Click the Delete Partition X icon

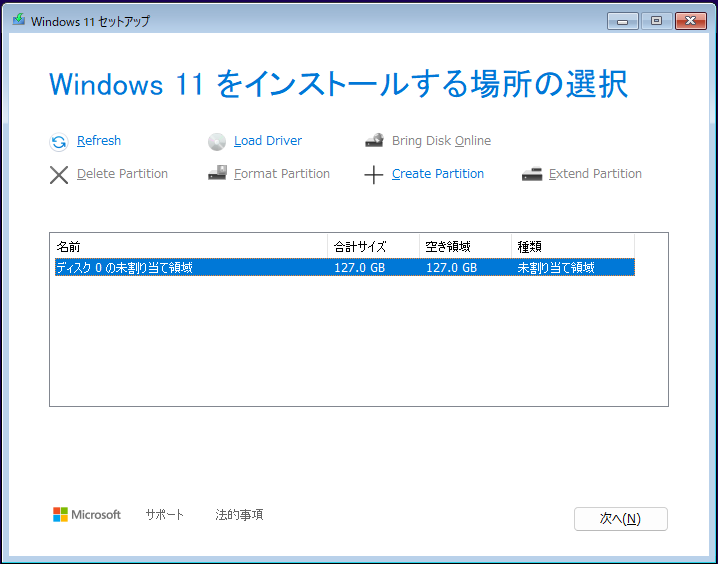click(59, 175)
